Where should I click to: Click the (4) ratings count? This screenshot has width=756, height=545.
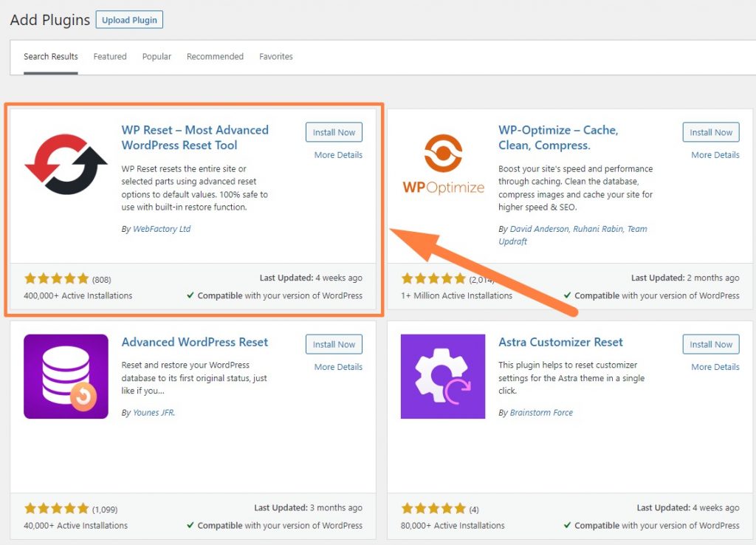click(x=474, y=510)
